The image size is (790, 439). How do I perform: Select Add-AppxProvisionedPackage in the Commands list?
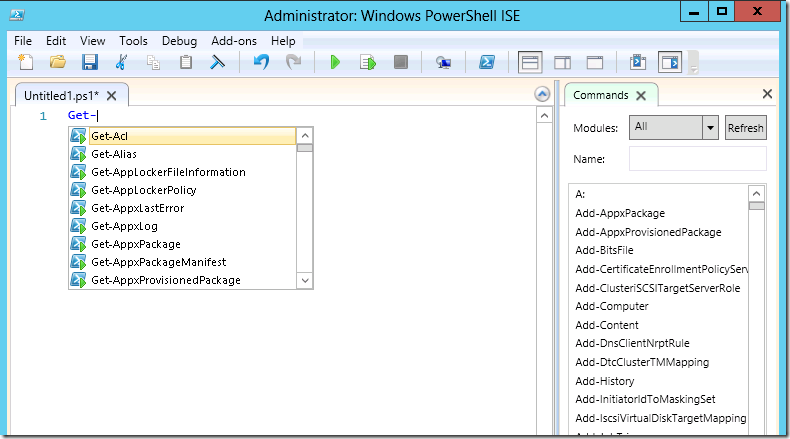coord(648,232)
